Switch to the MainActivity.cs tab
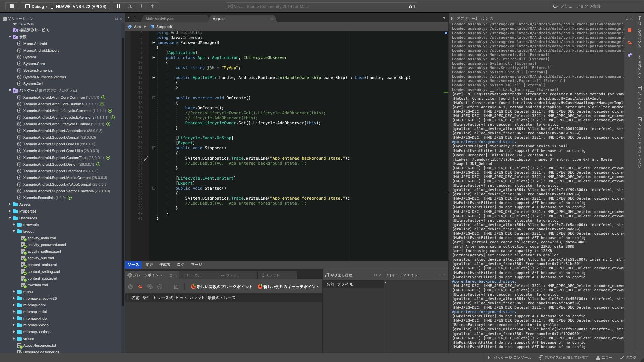The height and width of the screenshot is (362, 644). (x=160, y=19)
